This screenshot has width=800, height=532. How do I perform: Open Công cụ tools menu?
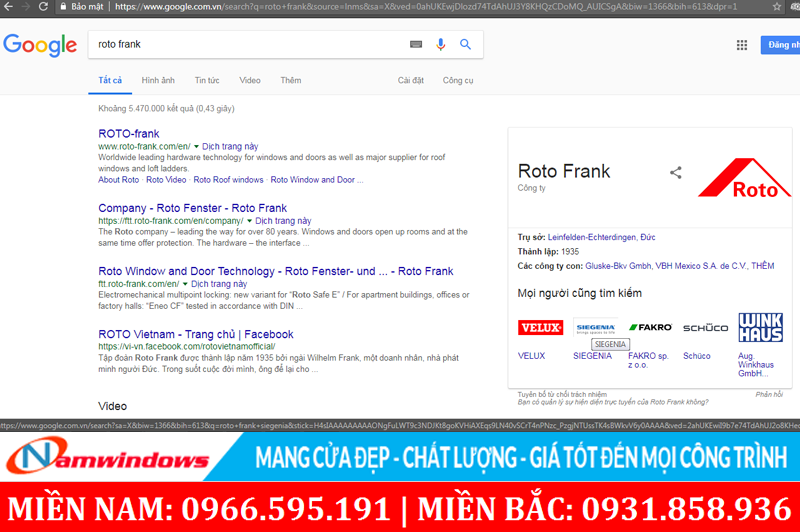click(x=458, y=80)
